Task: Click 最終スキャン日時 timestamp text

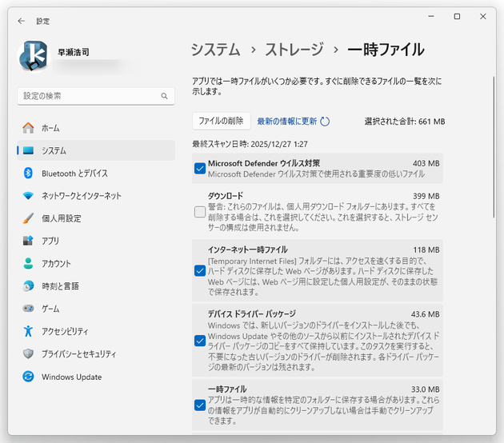Action: pos(250,144)
